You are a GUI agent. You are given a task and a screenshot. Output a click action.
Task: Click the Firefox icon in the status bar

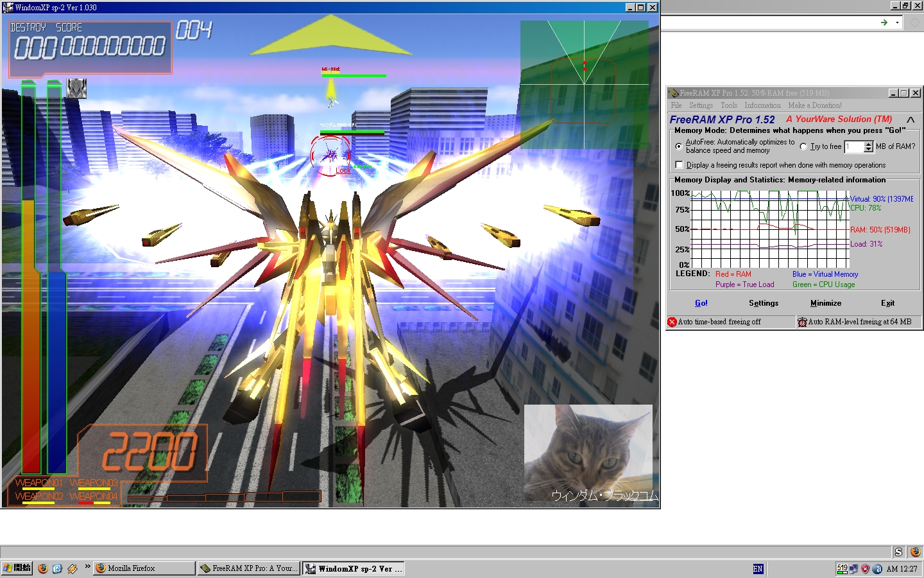(916, 552)
